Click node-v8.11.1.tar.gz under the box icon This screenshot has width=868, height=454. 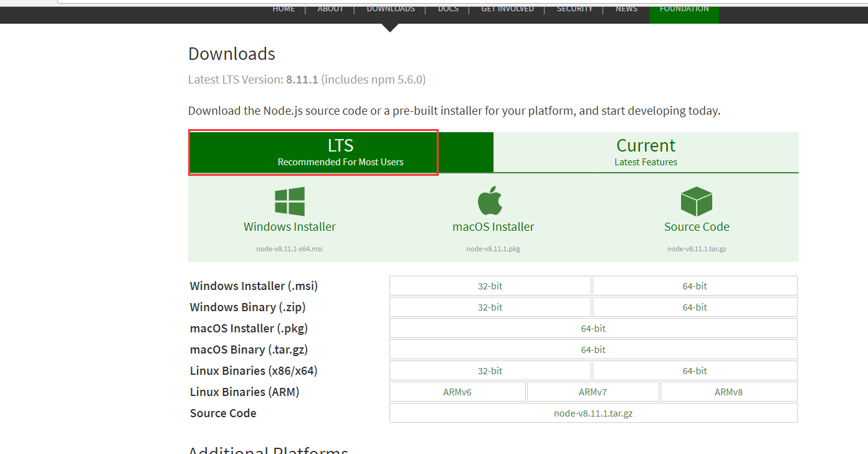point(697,249)
